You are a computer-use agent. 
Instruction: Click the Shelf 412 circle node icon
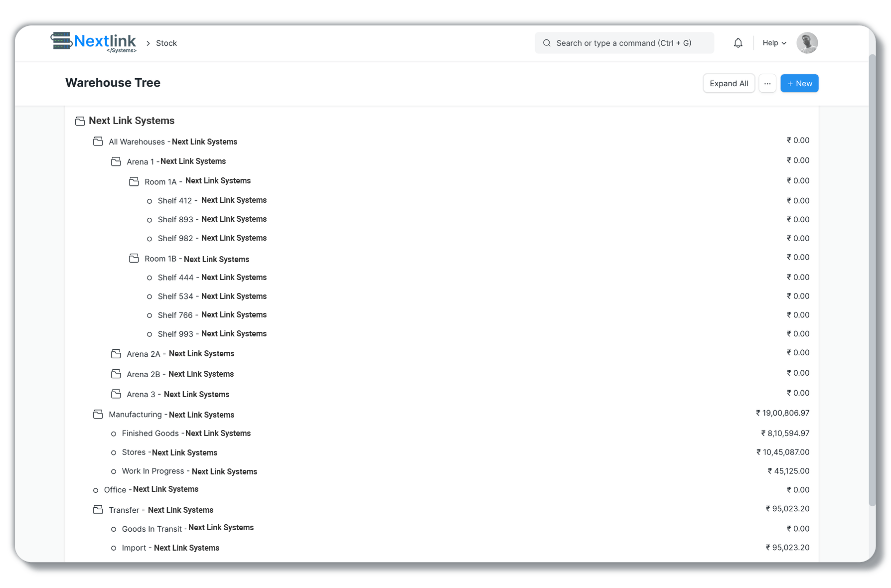[x=149, y=201]
